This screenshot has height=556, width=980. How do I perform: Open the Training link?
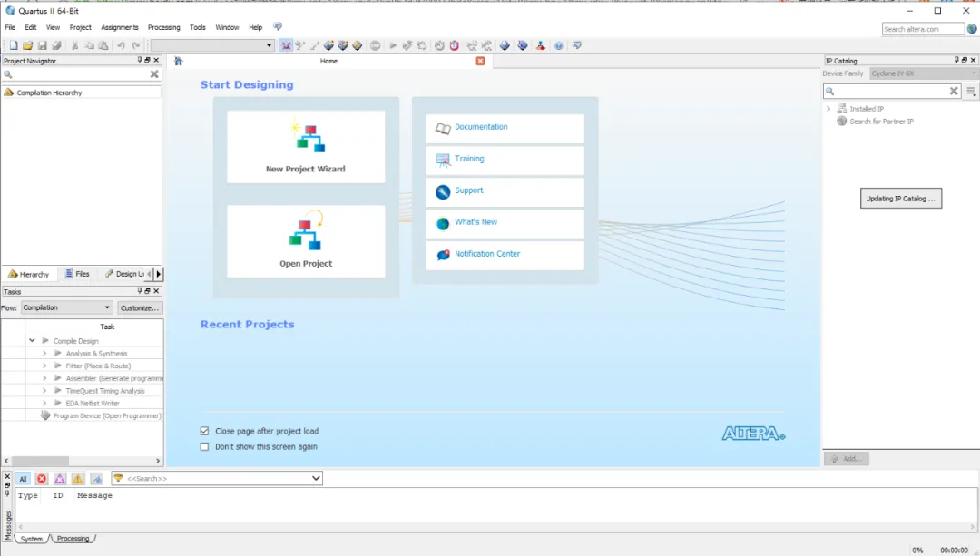pyautogui.click(x=469, y=159)
